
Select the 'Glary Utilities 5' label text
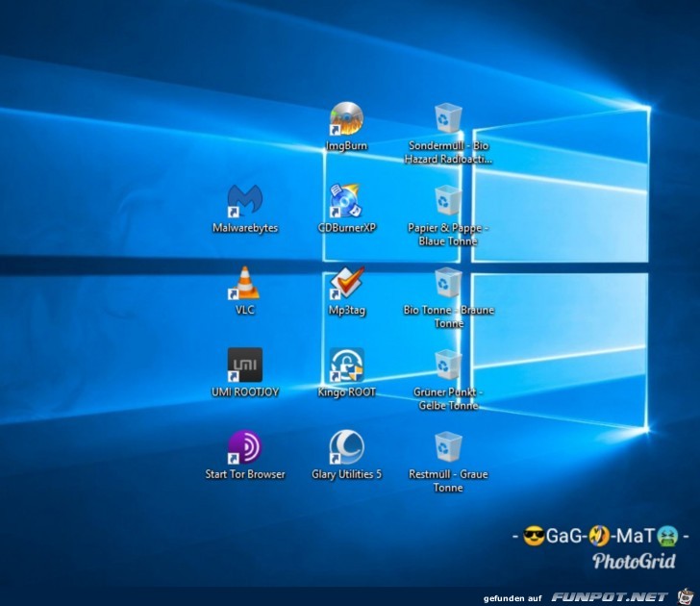click(347, 475)
